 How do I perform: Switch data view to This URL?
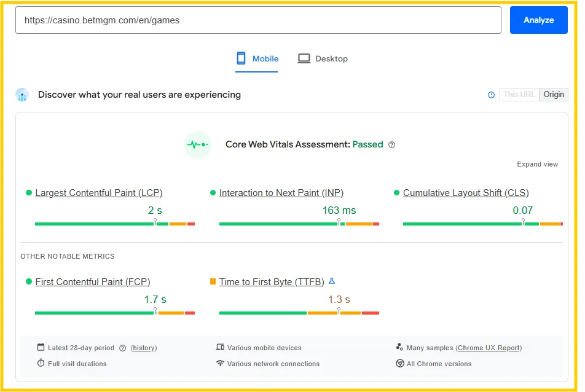519,95
